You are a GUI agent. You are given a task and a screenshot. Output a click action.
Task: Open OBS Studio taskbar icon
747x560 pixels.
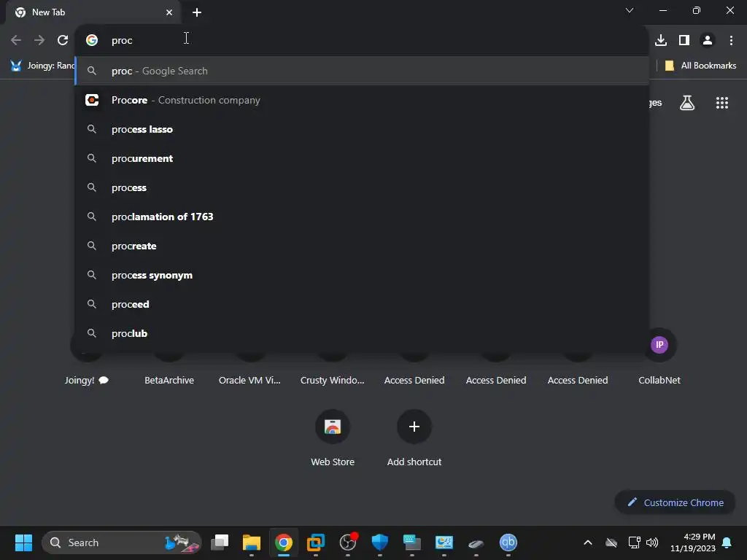(x=348, y=542)
